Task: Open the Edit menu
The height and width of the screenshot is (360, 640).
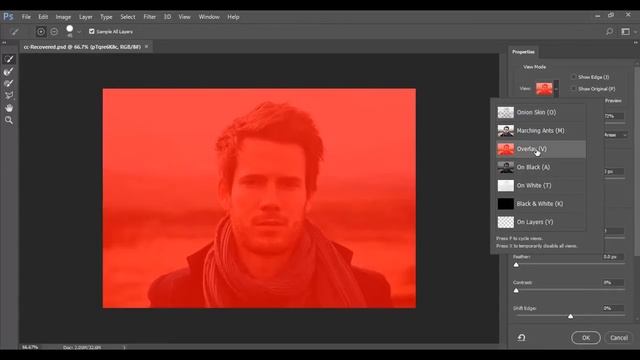Action: 43,17
